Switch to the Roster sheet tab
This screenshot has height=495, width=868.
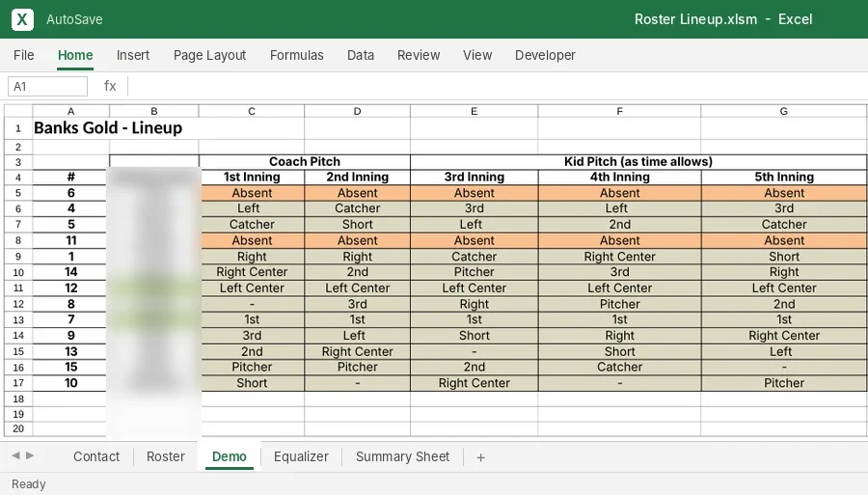(x=166, y=456)
